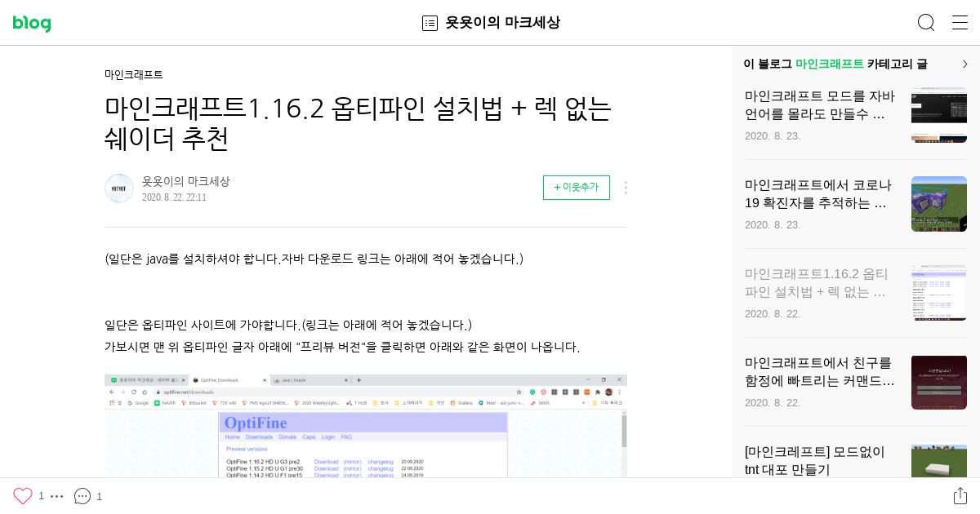Click the comment count beside speech bubble
Screen dimensions: 980x514
click(100, 496)
